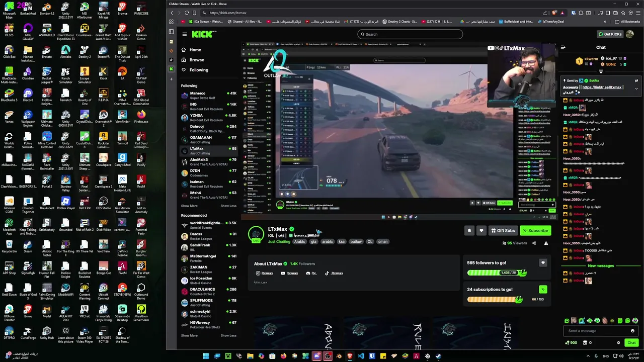
Task: Open Destiny 2 Charts bookmark
Action: pos(399,22)
